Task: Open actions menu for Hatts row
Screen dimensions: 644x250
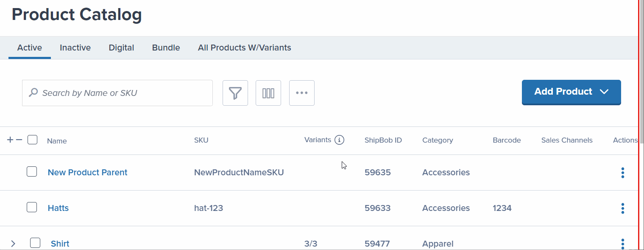Action: pyautogui.click(x=622, y=208)
